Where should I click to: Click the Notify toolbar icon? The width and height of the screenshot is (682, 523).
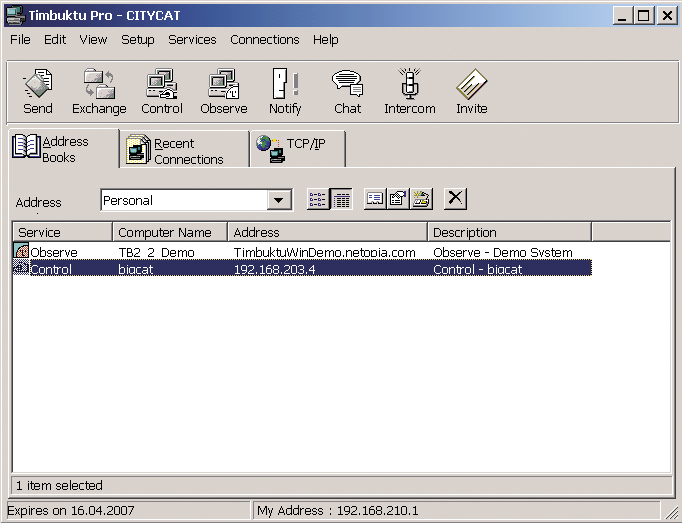tap(285, 92)
